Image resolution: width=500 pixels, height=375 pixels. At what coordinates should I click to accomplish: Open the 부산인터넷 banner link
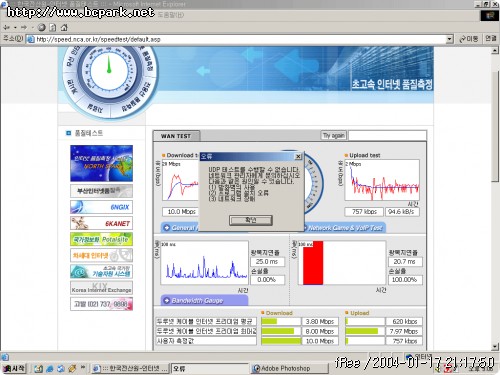[x=101, y=191]
